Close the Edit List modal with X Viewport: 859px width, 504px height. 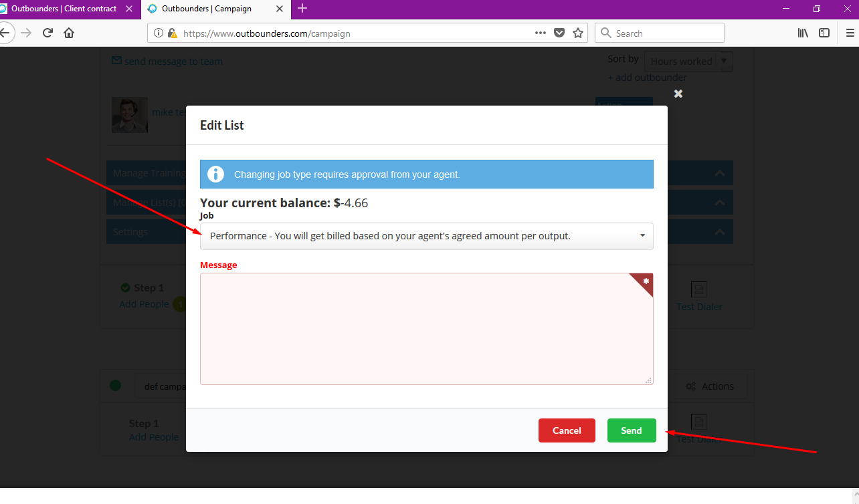[678, 94]
